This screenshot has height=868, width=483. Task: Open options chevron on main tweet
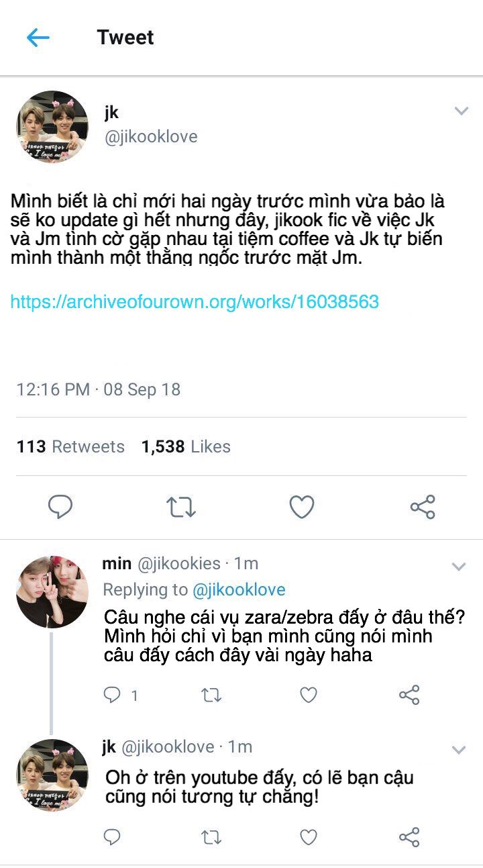461,111
